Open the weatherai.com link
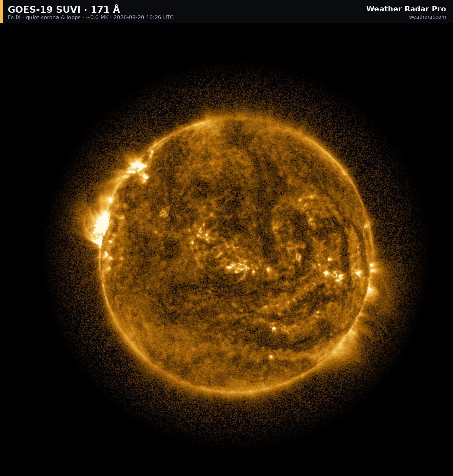The width and height of the screenshot is (453, 476). coord(427,17)
